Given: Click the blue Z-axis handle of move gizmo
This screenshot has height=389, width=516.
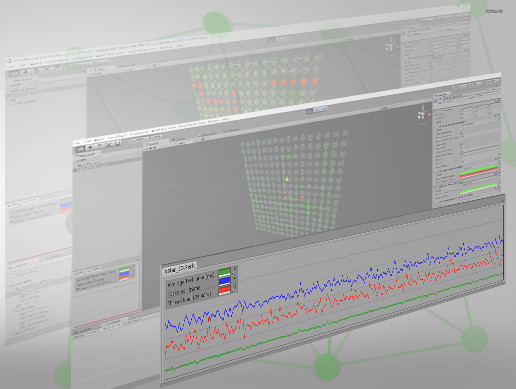Looking at the screenshot, I should tap(297, 188).
